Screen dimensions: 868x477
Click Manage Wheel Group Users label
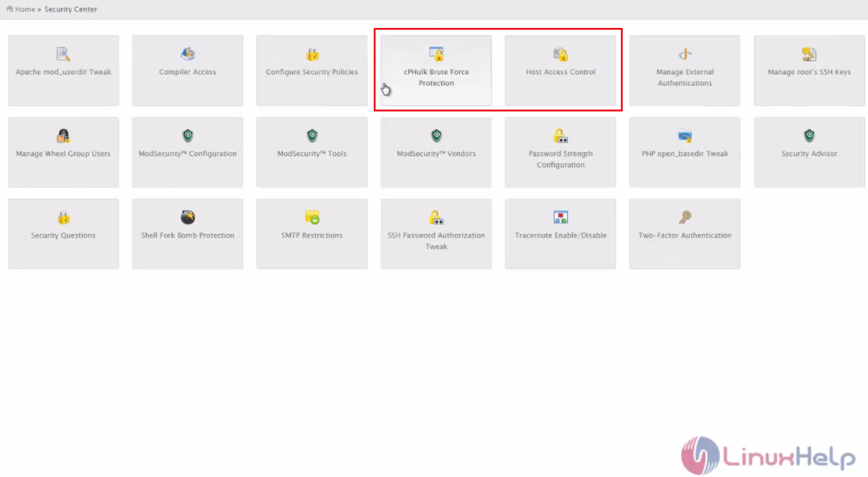pyautogui.click(x=64, y=154)
